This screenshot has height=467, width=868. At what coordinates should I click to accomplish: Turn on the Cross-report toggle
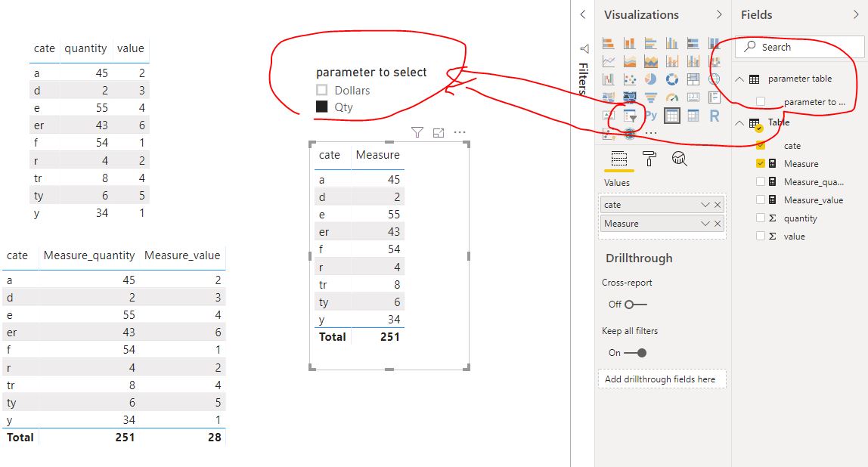pos(635,305)
